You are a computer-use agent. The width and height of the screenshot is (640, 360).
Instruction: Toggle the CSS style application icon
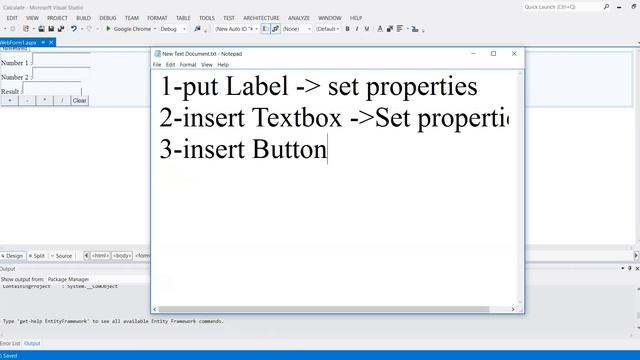click(x=276, y=29)
